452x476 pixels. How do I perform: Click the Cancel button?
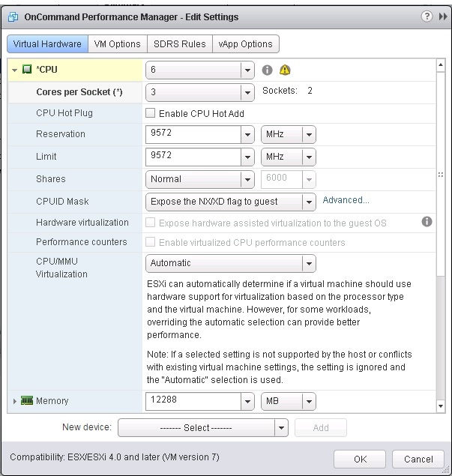tap(418, 459)
